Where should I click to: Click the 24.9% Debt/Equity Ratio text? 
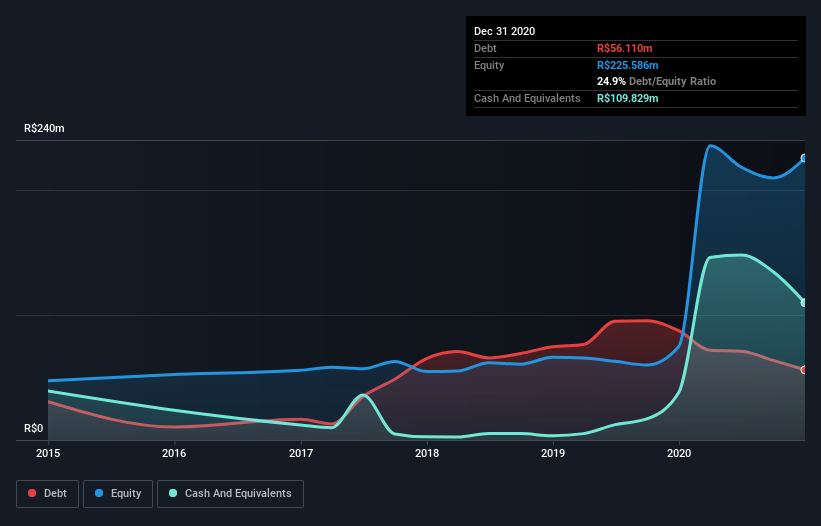point(656,81)
